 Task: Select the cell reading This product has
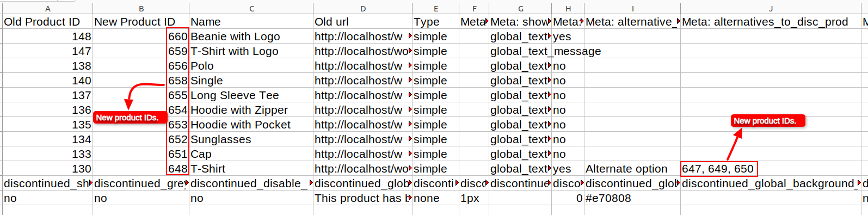pos(362,198)
